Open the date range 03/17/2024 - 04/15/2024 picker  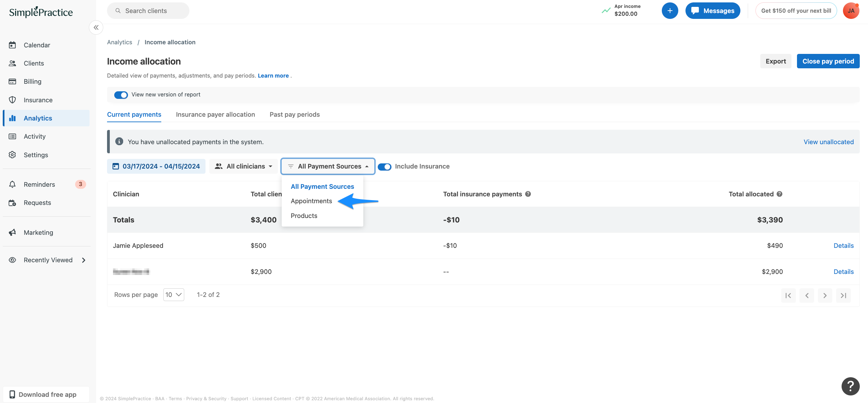[156, 166]
